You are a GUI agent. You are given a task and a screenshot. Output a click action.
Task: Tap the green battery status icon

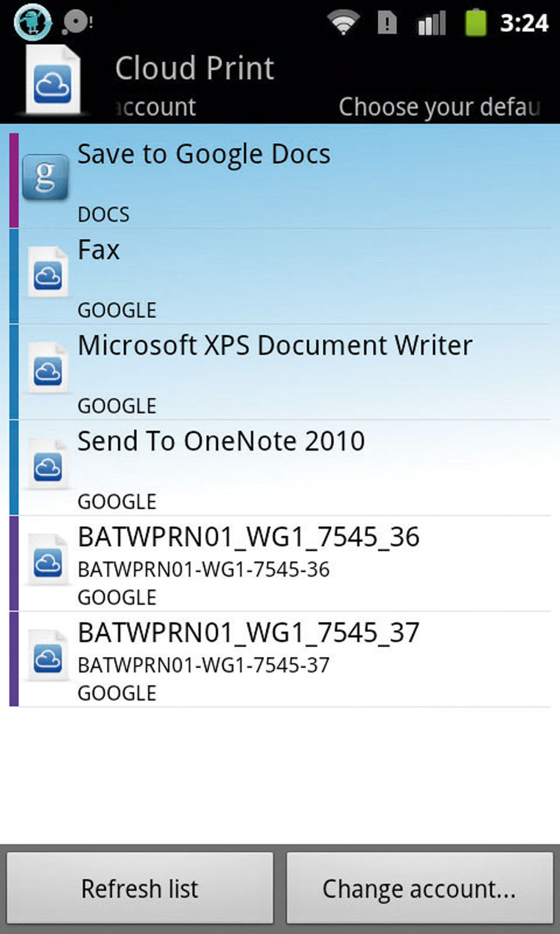476,22
